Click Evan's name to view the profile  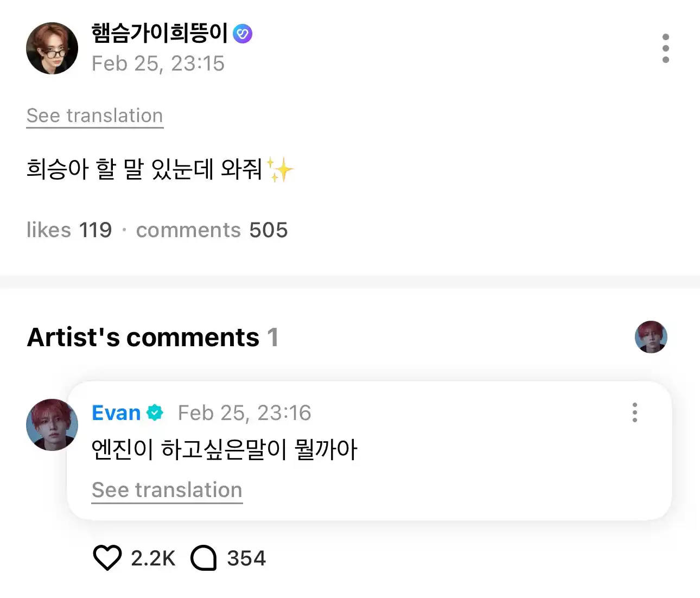click(x=116, y=413)
